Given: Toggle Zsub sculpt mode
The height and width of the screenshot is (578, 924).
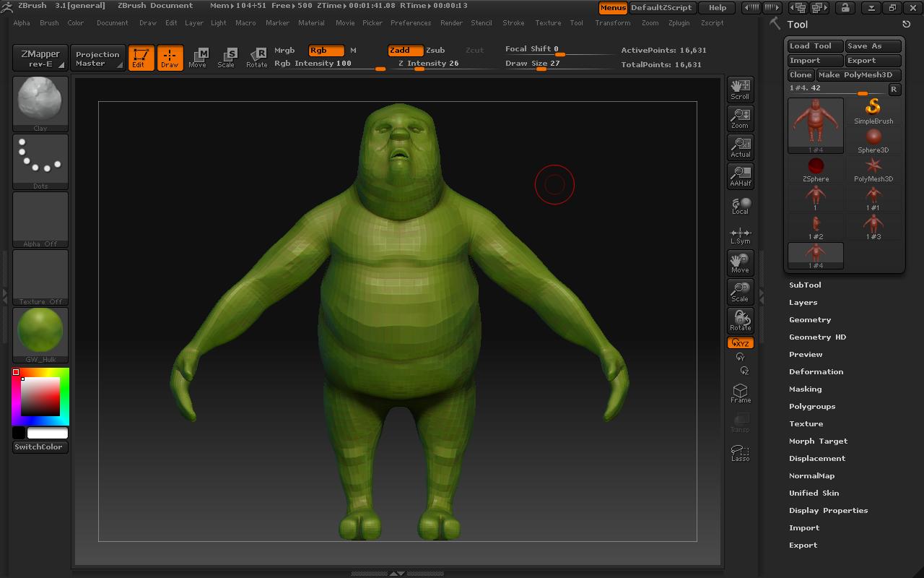Looking at the screenshot, I should (435, 50).
